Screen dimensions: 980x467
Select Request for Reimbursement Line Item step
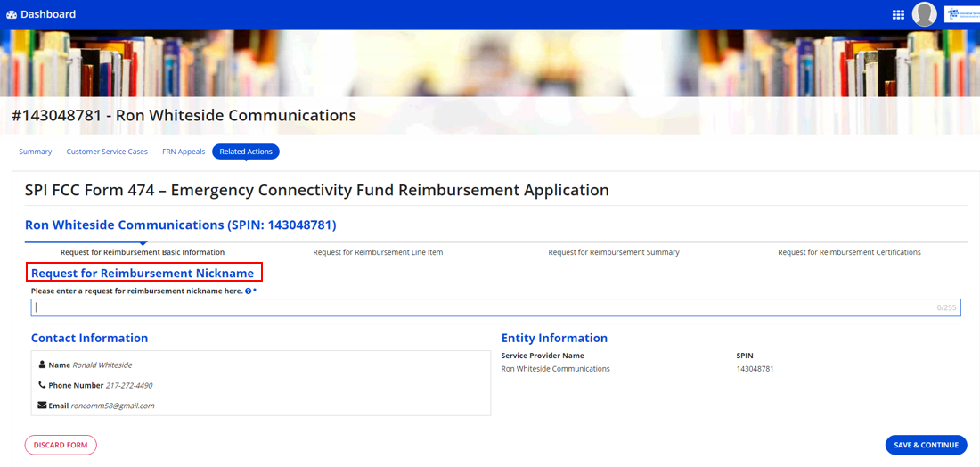[x=378, y=252]
